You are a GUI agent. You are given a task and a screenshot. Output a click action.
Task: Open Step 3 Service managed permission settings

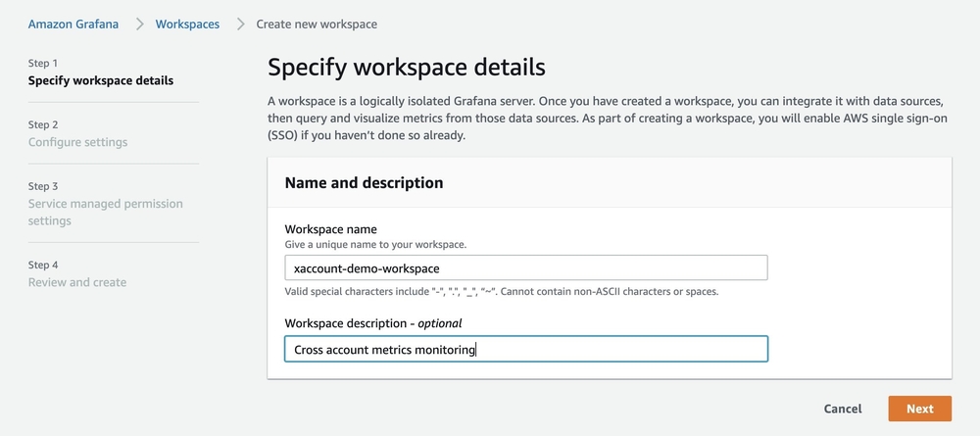tap(106, 204)
